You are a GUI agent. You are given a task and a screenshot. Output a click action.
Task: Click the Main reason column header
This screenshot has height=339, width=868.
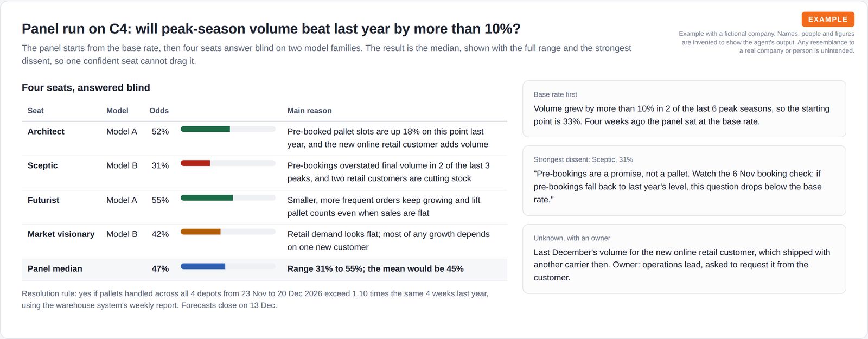pyautogui.click(x=309, y=111)
